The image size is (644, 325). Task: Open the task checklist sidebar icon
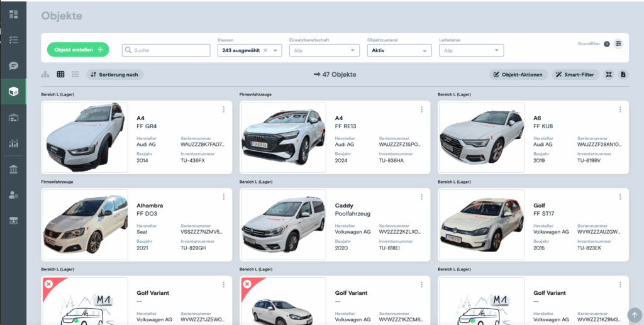click(x=13, y=40)
